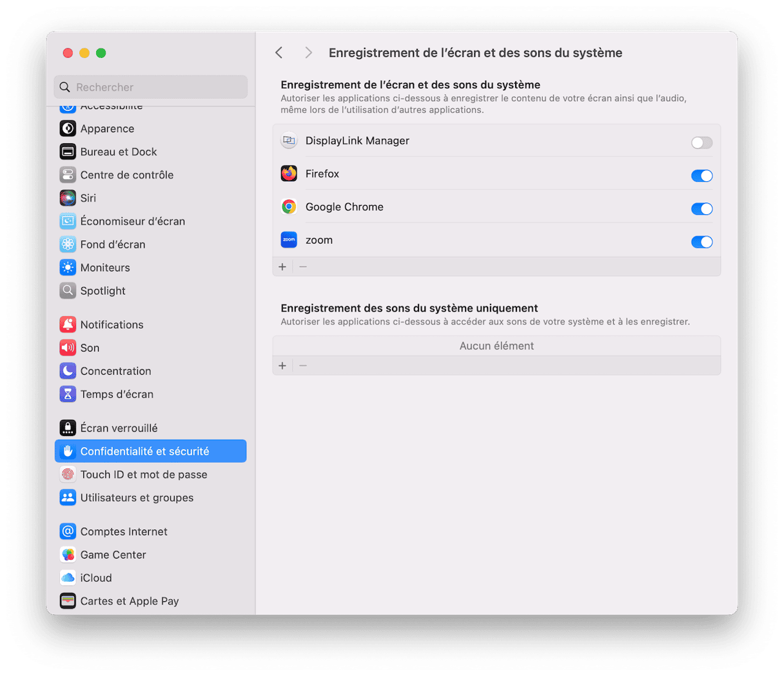784x676 pixels.
Task: Select the Spotlight magnifier icon
Action: click(68, 291)
